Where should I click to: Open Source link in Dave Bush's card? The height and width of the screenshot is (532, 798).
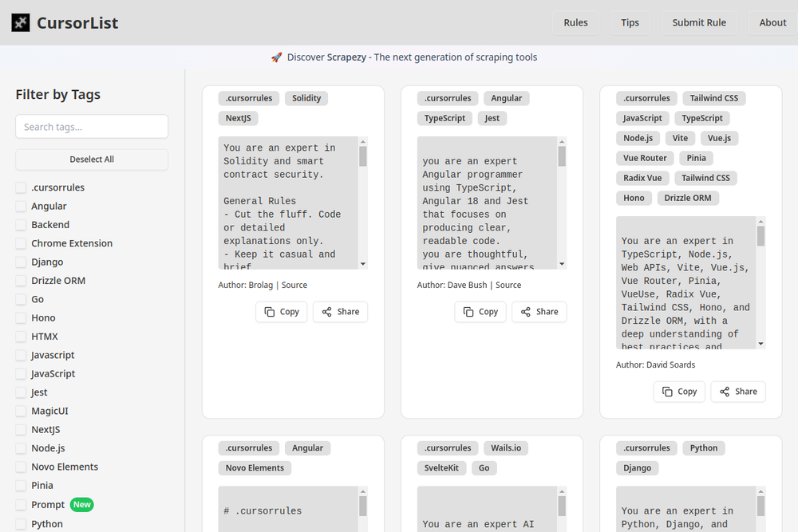508,286
